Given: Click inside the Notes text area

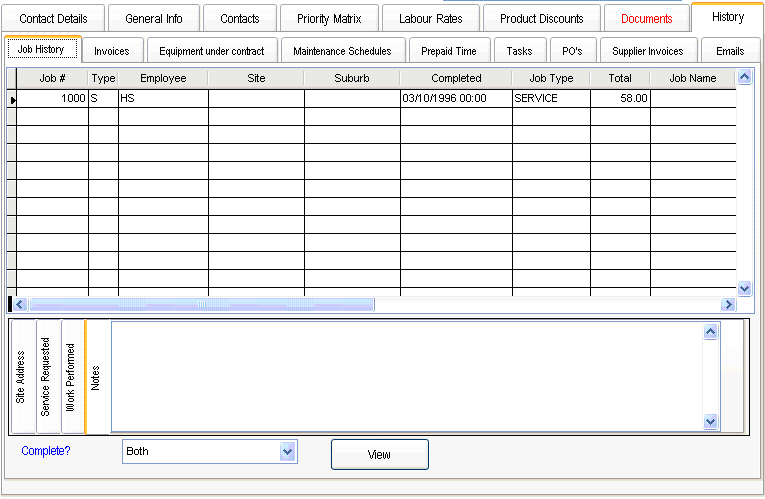Looking at the screenshot, I should pos(400,376).
